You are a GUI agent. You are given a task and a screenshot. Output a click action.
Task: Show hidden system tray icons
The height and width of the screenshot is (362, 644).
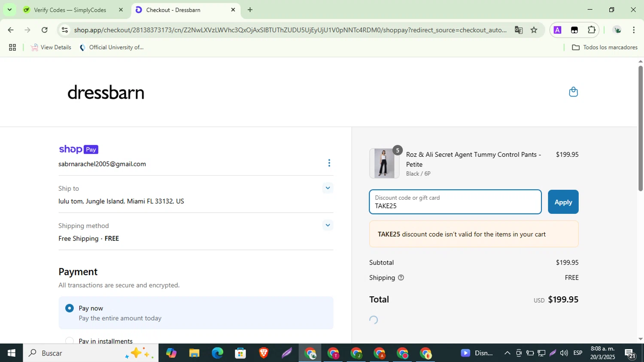tap(507, 353)
